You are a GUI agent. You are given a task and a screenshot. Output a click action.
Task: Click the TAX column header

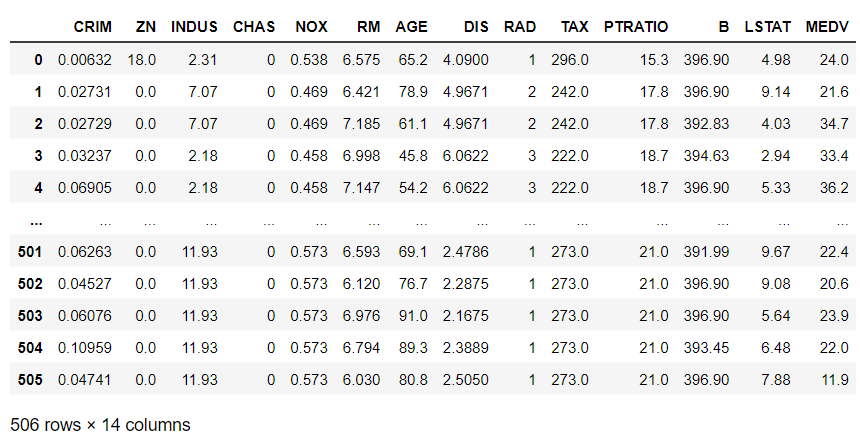coord(575,27)
